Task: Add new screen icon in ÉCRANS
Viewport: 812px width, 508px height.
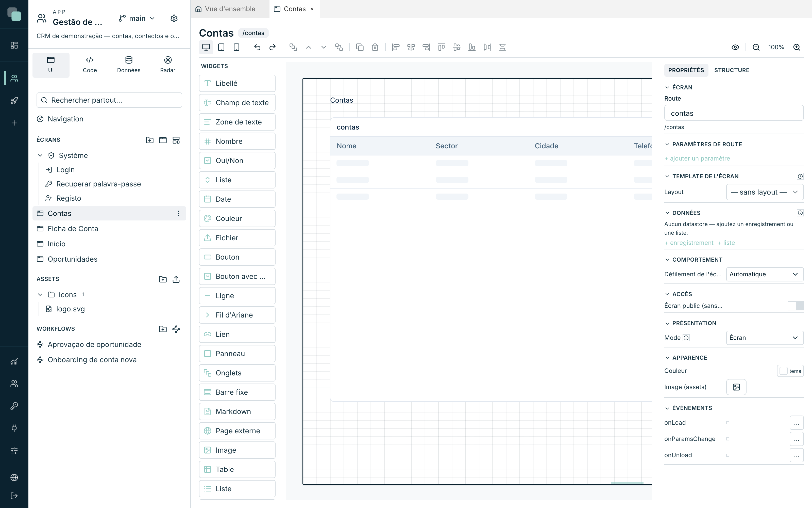Action: [x=163, y=140]
